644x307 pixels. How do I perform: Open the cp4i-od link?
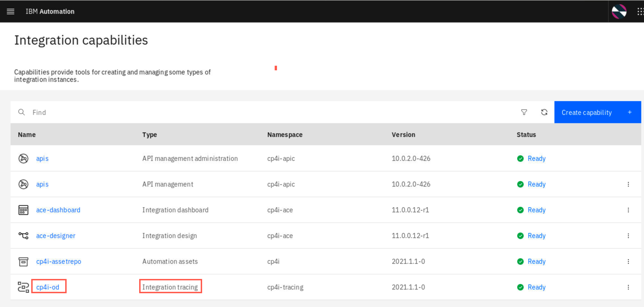coord(48,287)
